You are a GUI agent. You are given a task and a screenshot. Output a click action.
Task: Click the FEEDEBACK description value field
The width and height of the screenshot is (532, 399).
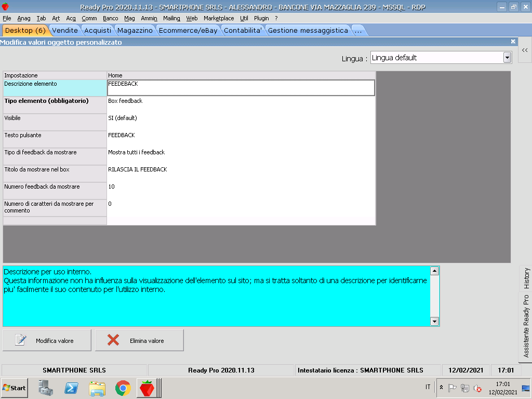pos(241,88)
